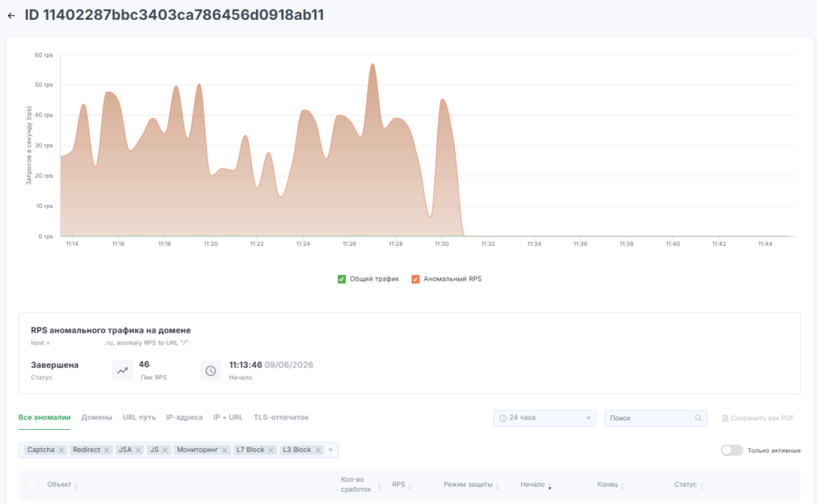Viewport: 817px width, 504px height.
Task: Click the Поиск input field
Action: pos(656,418)
